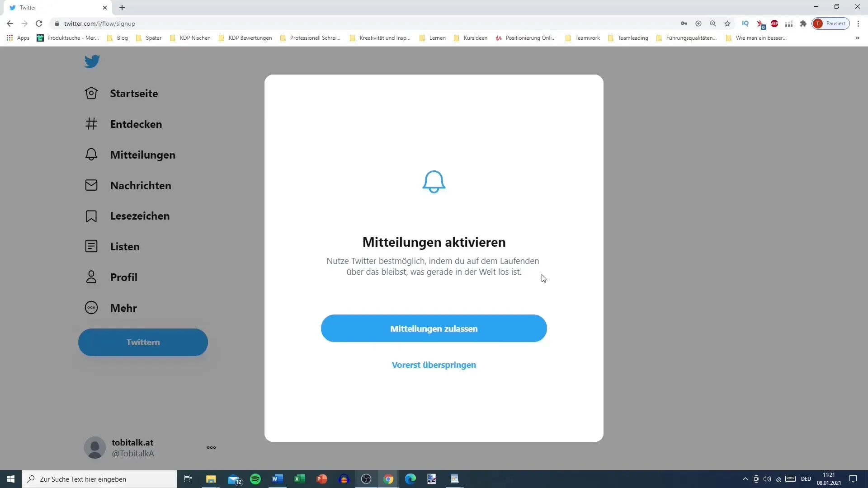Open the Startseite (Home) section
The image size is (868, 488).
point(134,93)
